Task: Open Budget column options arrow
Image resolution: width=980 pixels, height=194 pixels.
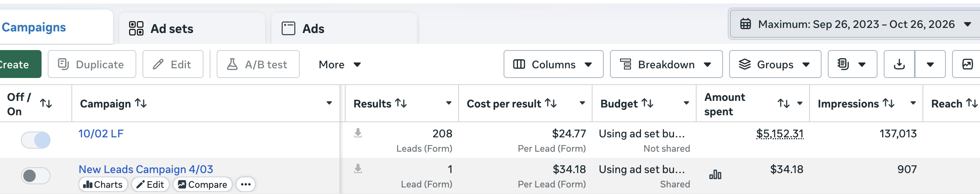Action: (686, 103)
